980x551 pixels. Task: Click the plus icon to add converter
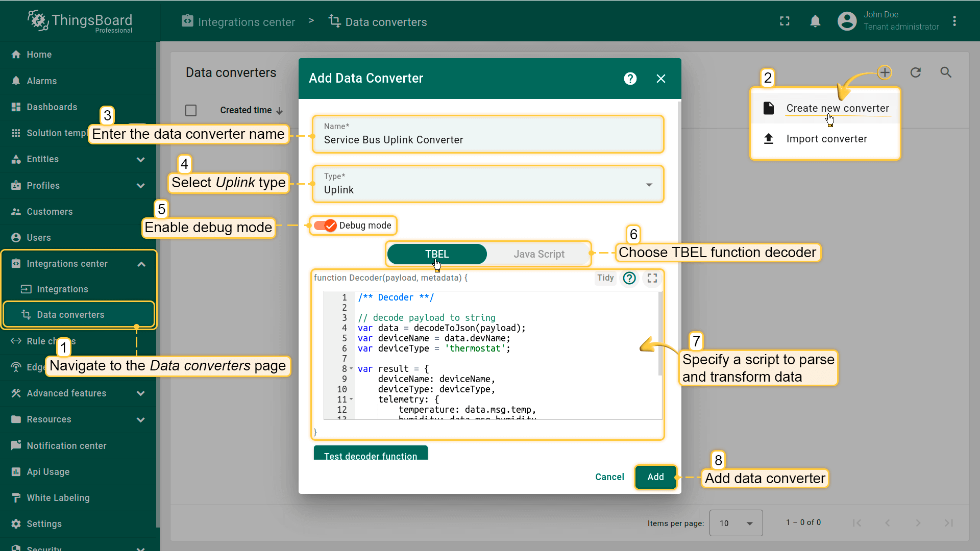tap(885, 72)
